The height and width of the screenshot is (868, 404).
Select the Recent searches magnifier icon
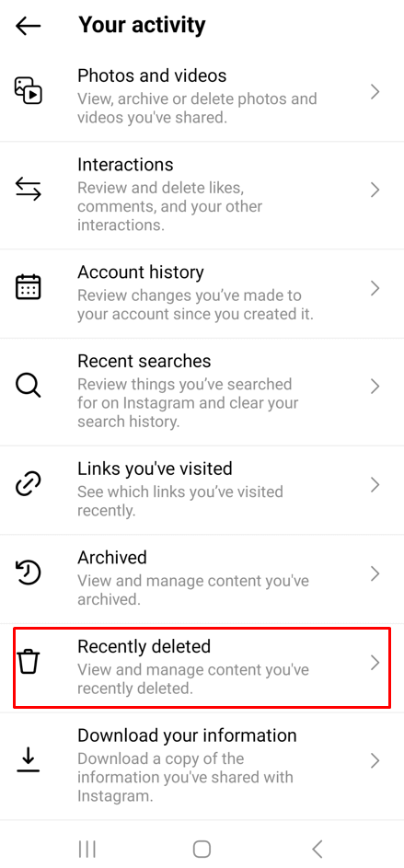(x=29, y=386)
